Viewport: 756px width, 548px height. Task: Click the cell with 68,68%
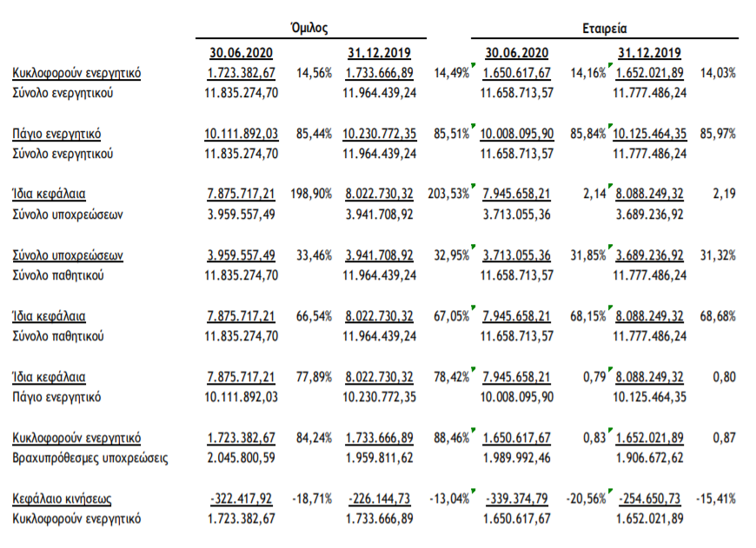click(718, 316)
